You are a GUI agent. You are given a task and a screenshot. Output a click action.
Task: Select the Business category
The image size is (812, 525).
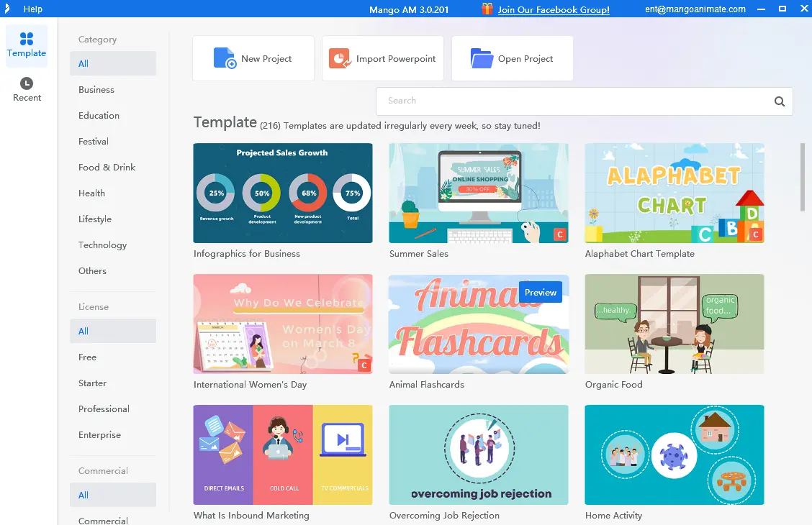pos(96,90)
